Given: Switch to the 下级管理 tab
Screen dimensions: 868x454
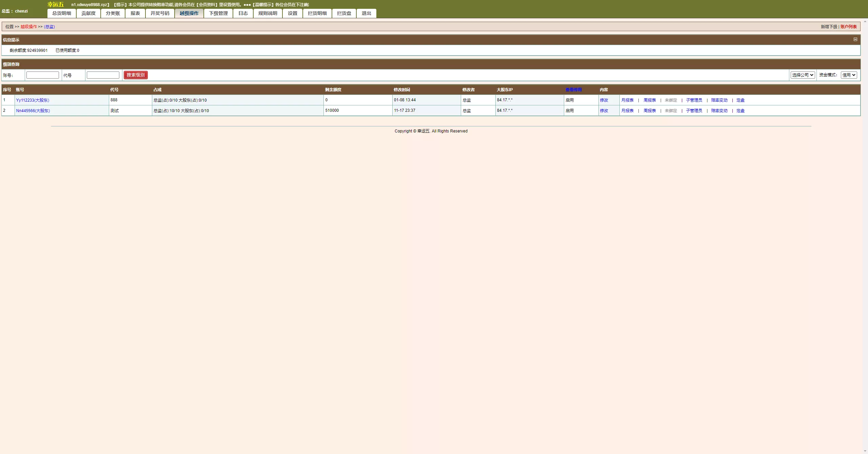Looking at the screenshot, I should click(x=218, y=13).
